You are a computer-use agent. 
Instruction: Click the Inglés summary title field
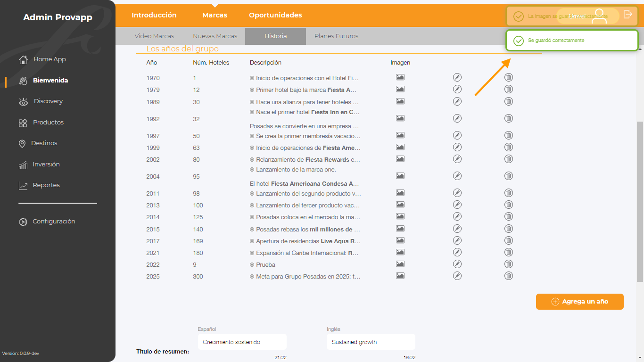pos(371,342)
